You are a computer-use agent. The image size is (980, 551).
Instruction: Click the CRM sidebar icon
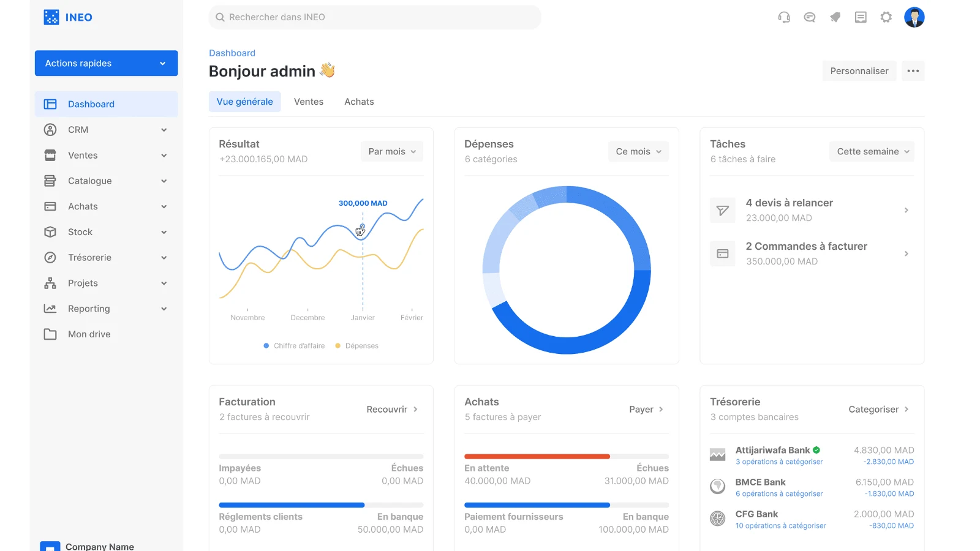click(50, 130)
